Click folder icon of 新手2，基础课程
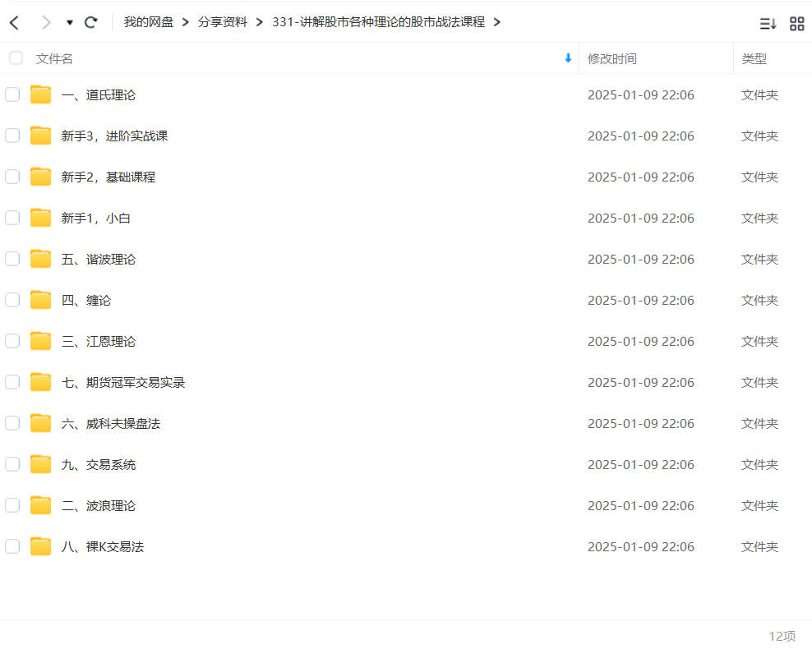Screen dimensions: 812x649 click(x=40, y=177)
